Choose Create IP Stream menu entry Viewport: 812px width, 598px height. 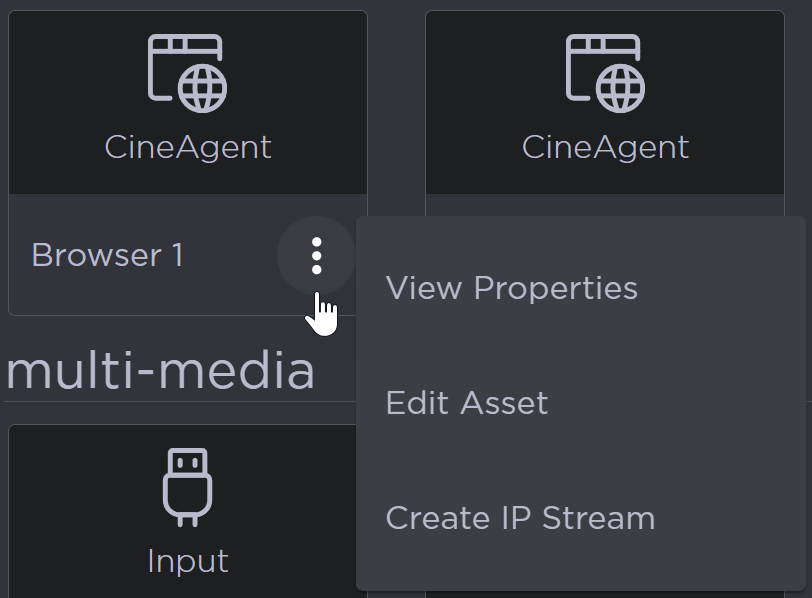pyautogui.click(x=521, y=518)
